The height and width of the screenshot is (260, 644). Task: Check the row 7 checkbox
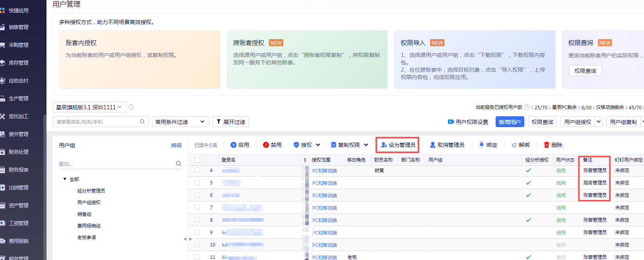click(197, 207)
